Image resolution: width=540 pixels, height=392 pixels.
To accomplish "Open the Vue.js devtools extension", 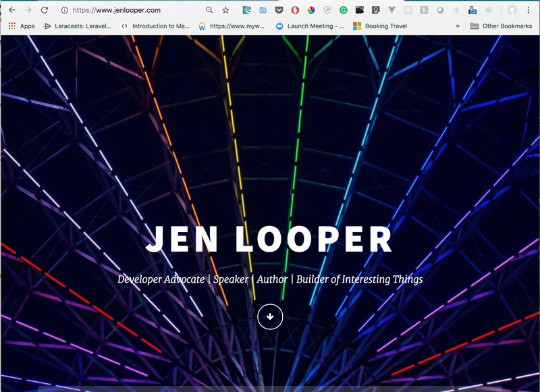I will 392,10.
